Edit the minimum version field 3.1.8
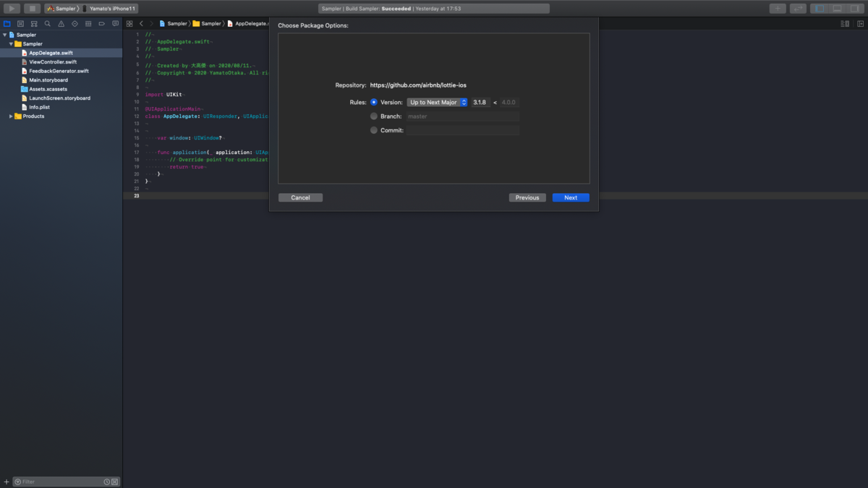Image resolution: width=868 pixels, height=488 pixels. point(480,103)
